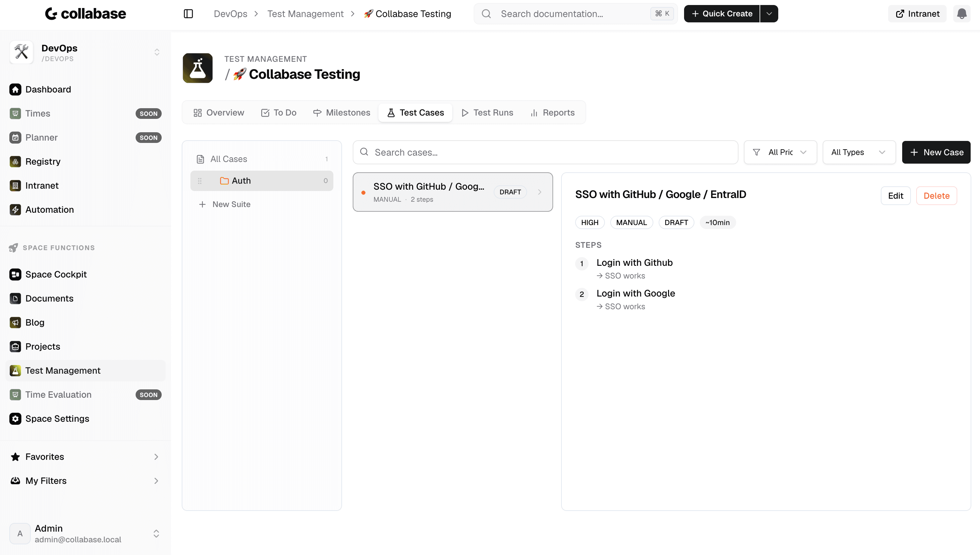Switch to the Test Runs tab
The image size is (980, 555).
(487, 113)
